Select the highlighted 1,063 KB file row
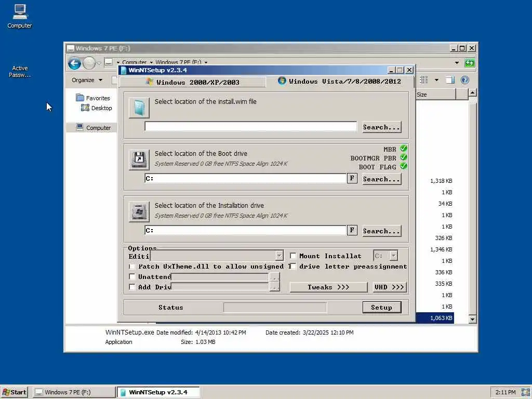 click(435, 318)
